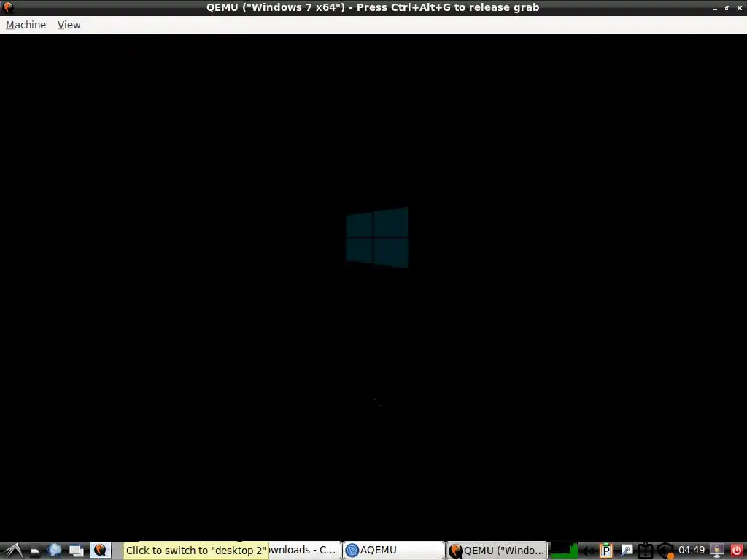Launch the file manager from the panel

(35, 551)
